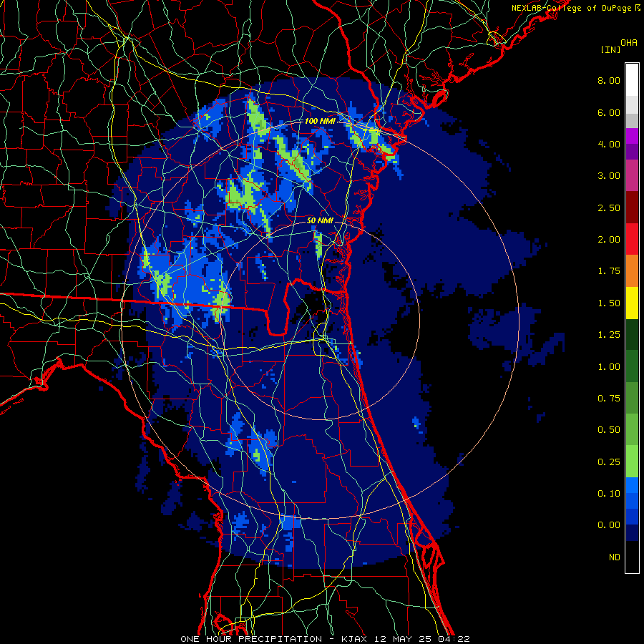Click the 3.00 legend value
The height and width of the screenshot is (644, 644).
pyautogui.click(x=609, y=176)
